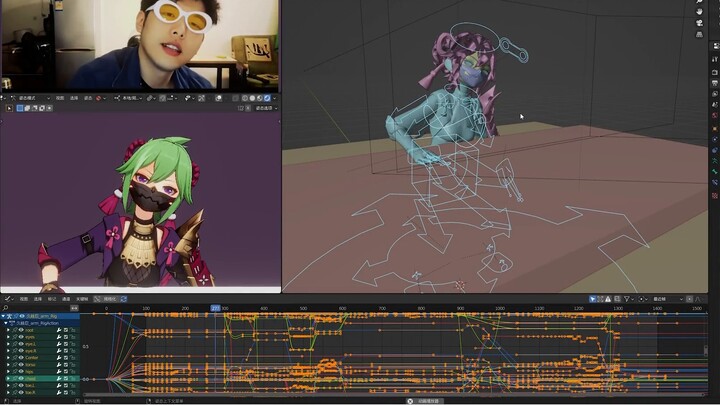Click the 3D viewport editor type icon
This screenshot has width=720, height=405.
click(x=2, y=98)
